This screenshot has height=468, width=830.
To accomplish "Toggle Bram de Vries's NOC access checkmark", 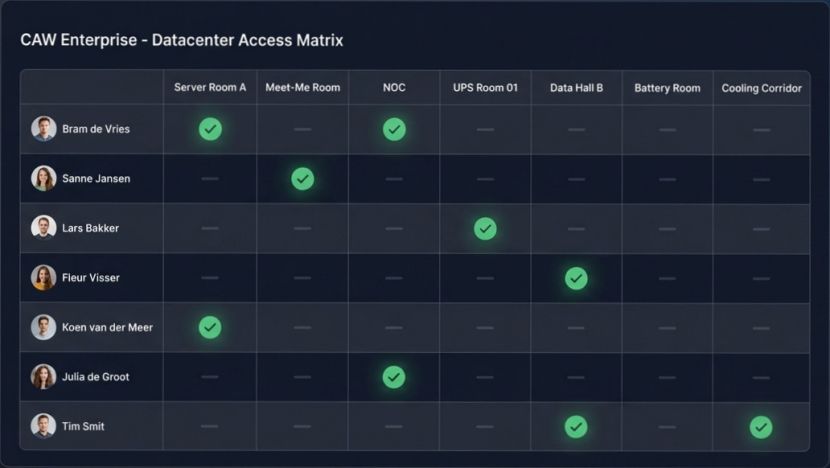I will [x=394, y=129].
